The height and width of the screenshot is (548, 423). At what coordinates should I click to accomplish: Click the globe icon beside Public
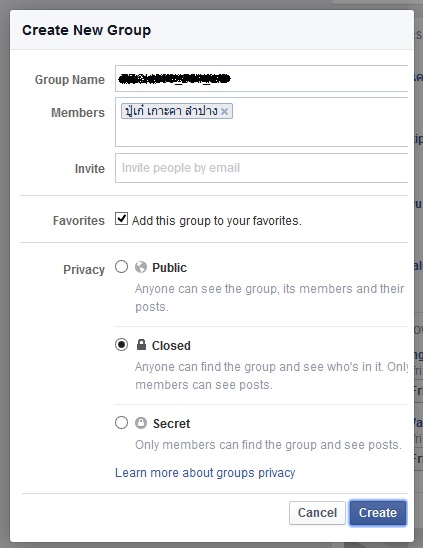tap(141, 267)
